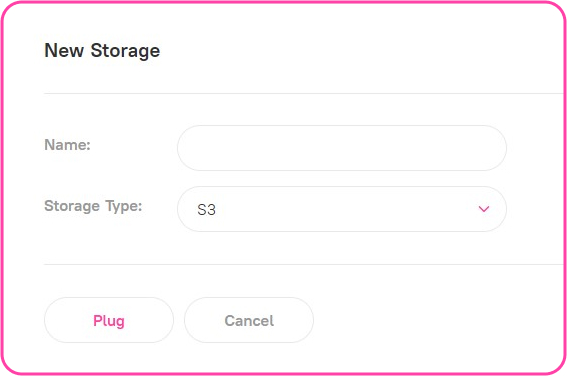Confirm new storage with Plug
The height and width of the screenshot is (376, 567).
pos(109,320)
